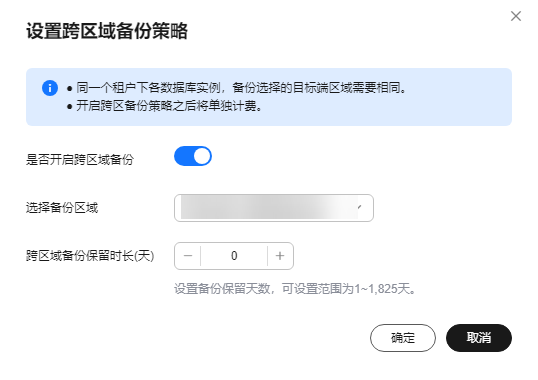Click the first bullet point in banner

[x=70, y=88]
